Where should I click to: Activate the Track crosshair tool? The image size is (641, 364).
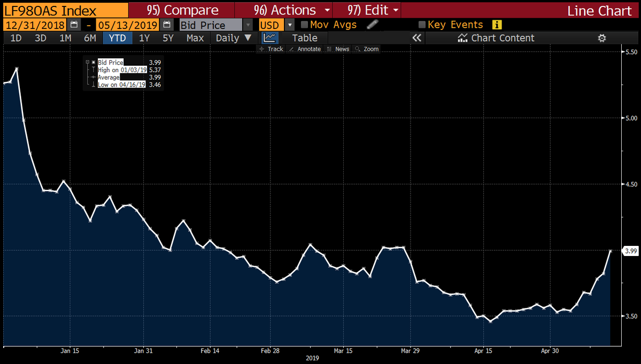click(271, 49)
